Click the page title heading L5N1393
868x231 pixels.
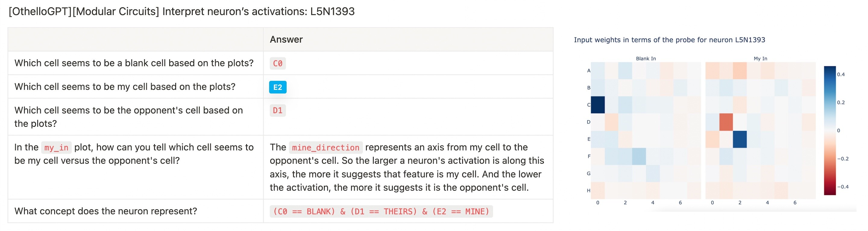(x=182, y=11)
